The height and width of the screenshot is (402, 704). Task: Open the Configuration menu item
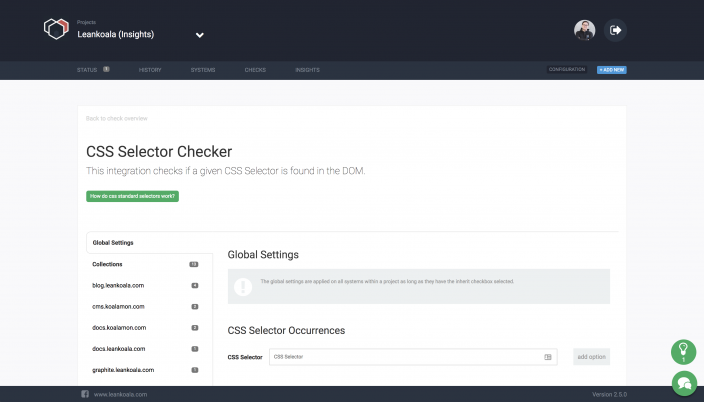point(567,70)
